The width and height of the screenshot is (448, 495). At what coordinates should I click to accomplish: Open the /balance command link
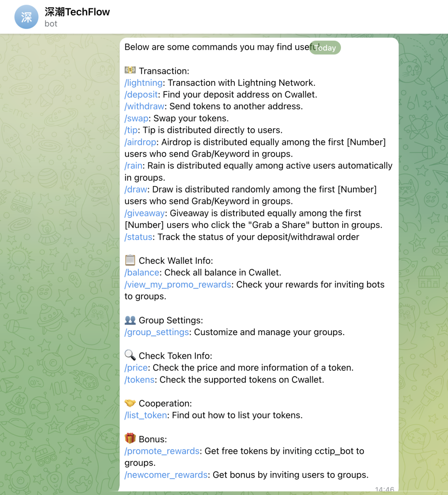(x=141, y=272)
